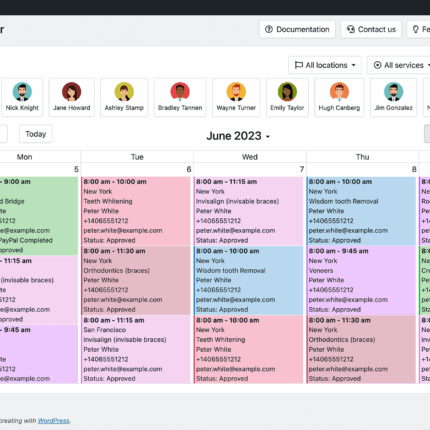Click the lightbulb feature icon
The width and height of the screenshot is (430, 430).
[x=416, y=29]
